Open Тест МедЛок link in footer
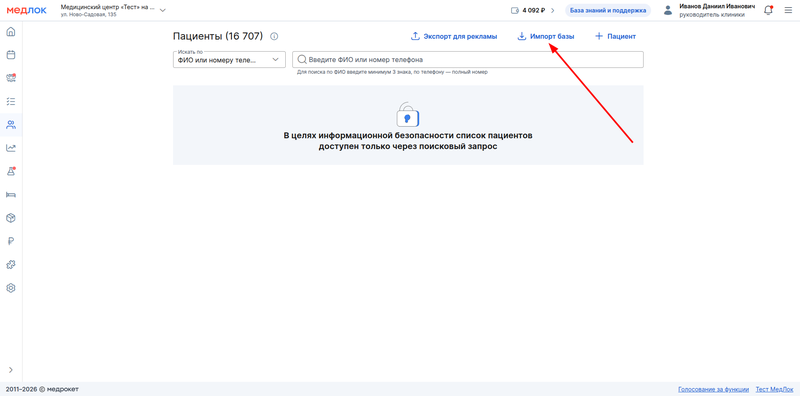The height and width of the screenshot is (396, 800). [x=774, y=389]
